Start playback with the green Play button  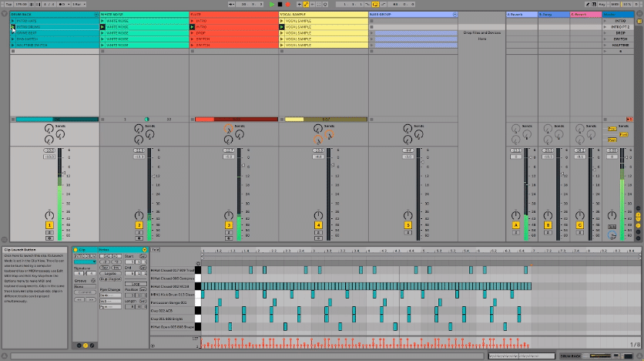click(271, 4)
